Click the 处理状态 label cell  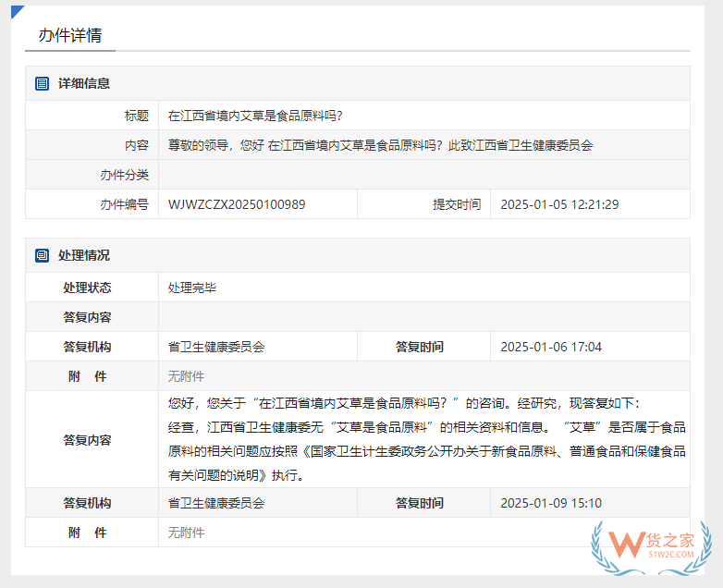(87, 288)
